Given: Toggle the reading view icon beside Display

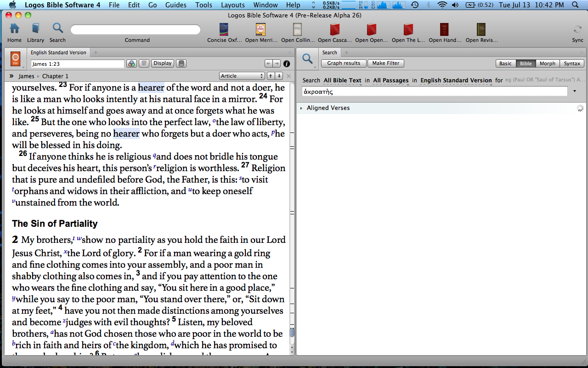Looking at the screenshot, I should [x=181, y=63].
